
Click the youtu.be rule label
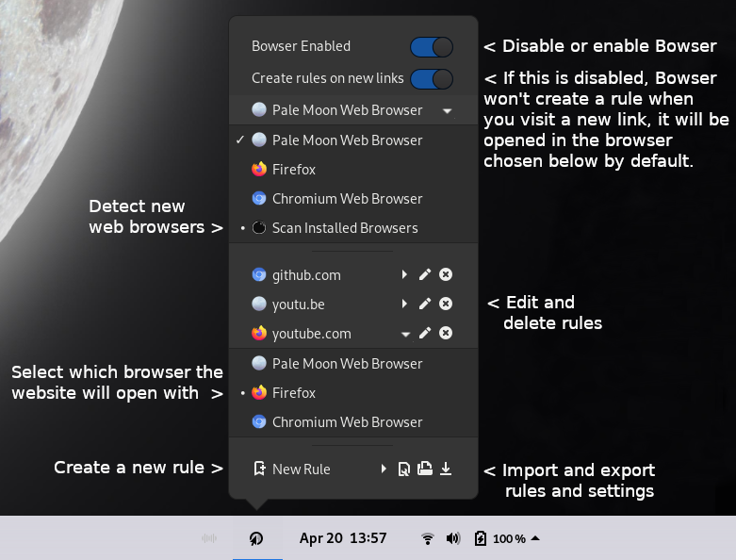pyautogui.click(x=299, y=305)
